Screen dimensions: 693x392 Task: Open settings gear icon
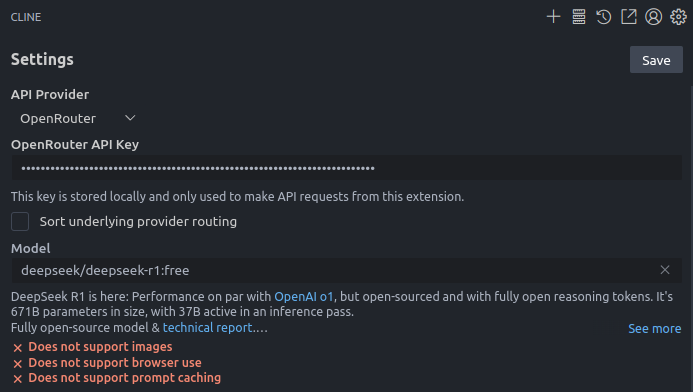pyautogui.click(x=678, y=17)
